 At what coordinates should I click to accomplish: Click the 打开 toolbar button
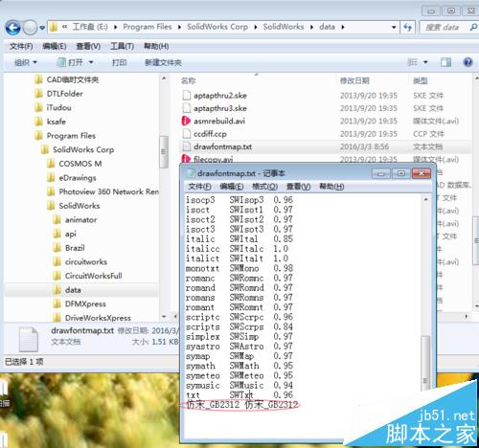click(x=70, y=62)
